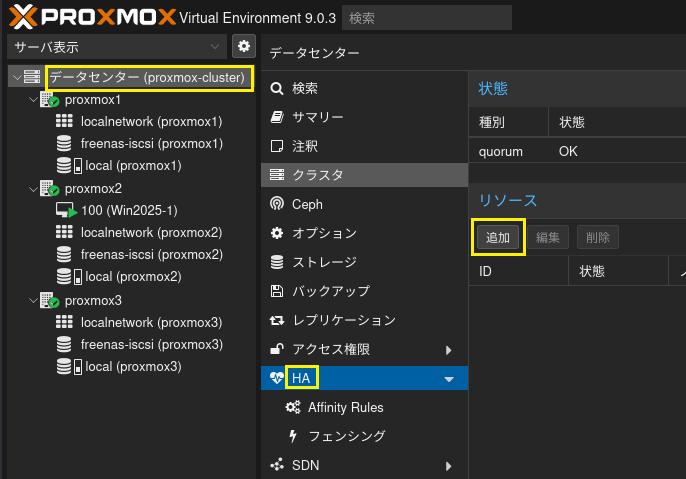Click the localnetwork (proxmox1) grid icon
Screen dimensions: 686x479
click(64, 121)
